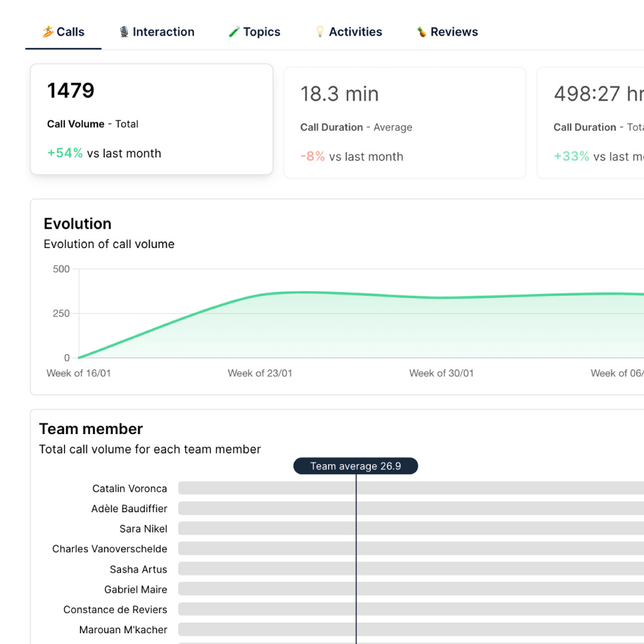Click the Adèle Baudiffier team member name
Viewport: 644px width, 644px height.
129,509
